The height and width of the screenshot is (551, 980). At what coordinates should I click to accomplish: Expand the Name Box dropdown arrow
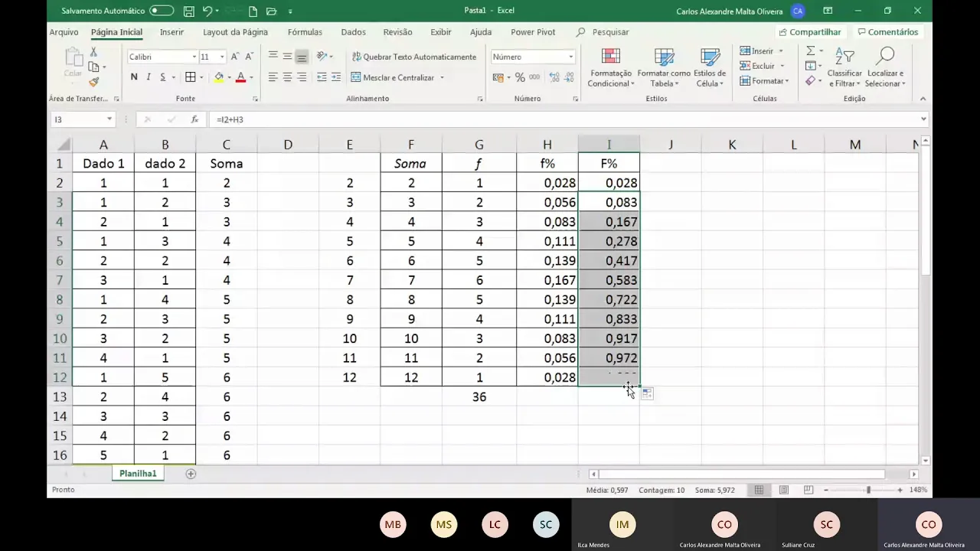coord(109,119)
